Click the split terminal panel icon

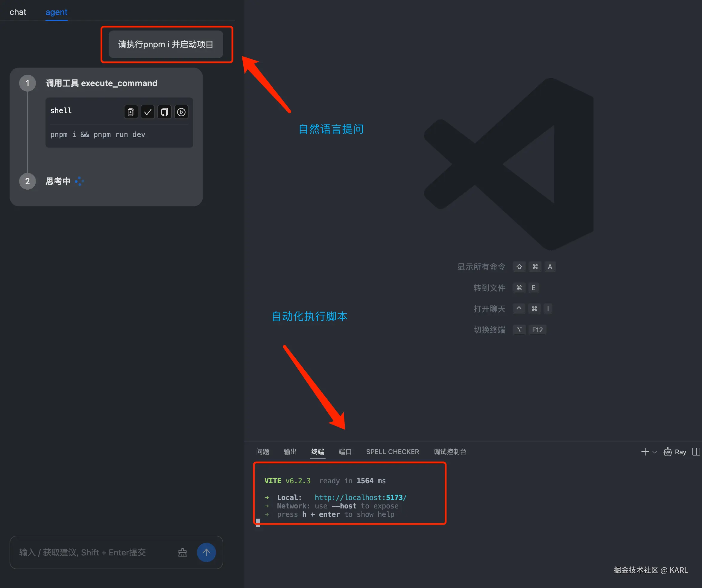point(696,452)
